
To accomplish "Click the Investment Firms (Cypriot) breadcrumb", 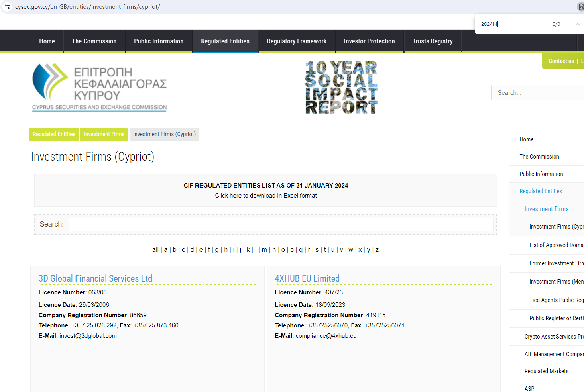I will point(164,134).
